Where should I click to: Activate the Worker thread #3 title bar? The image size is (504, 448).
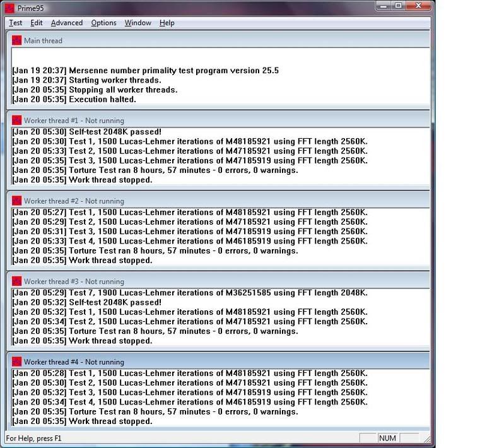tap(219, 281)
